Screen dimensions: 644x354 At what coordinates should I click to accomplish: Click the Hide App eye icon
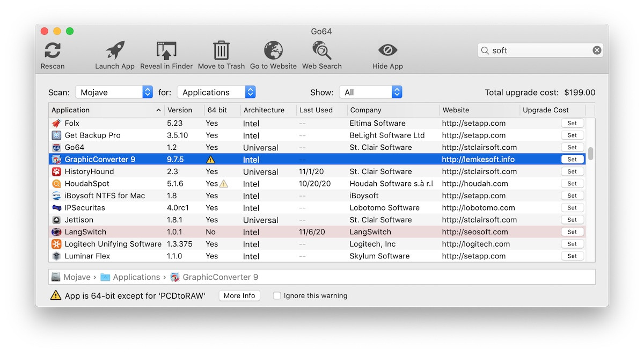[387, 50]
